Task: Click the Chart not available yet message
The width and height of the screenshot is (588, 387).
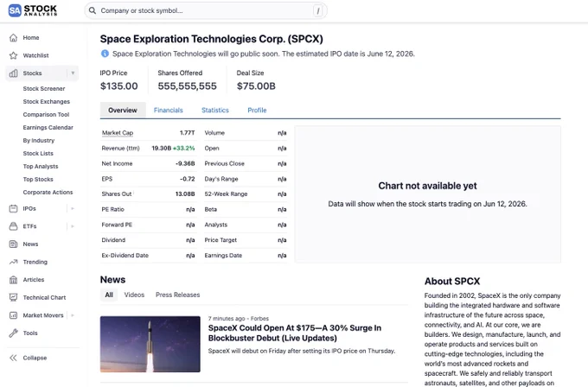Action: [x=427, y=186]
